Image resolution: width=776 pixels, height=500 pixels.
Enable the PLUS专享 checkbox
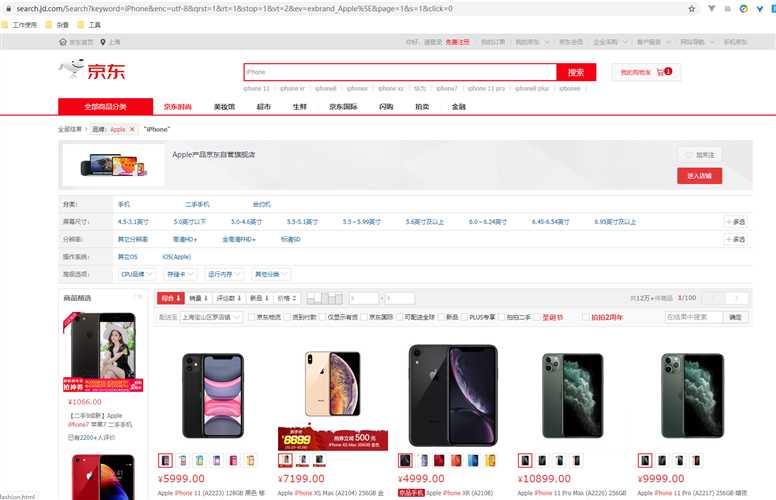465,317
